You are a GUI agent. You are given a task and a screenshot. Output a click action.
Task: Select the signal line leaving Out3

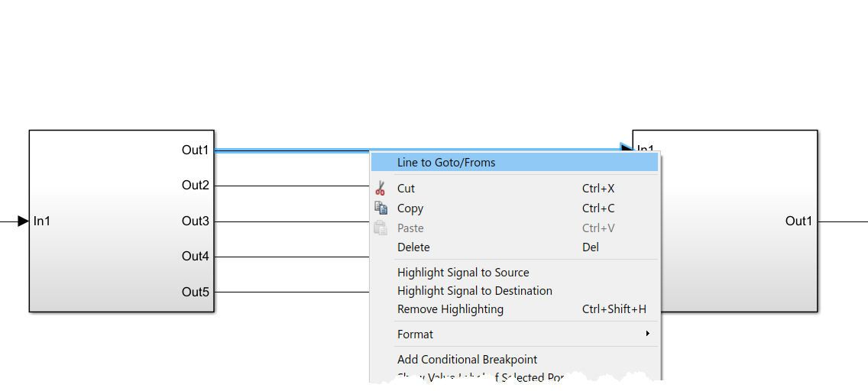(290, 222)
